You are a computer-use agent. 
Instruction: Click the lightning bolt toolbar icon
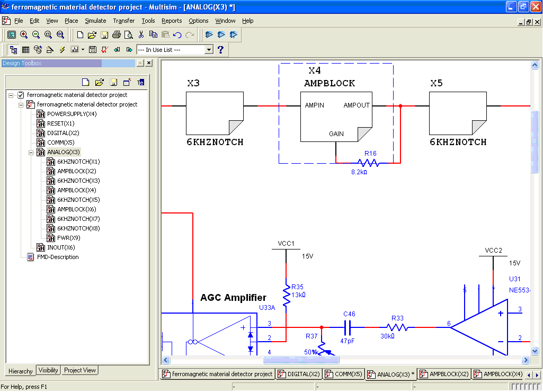(x=62, y=50)
